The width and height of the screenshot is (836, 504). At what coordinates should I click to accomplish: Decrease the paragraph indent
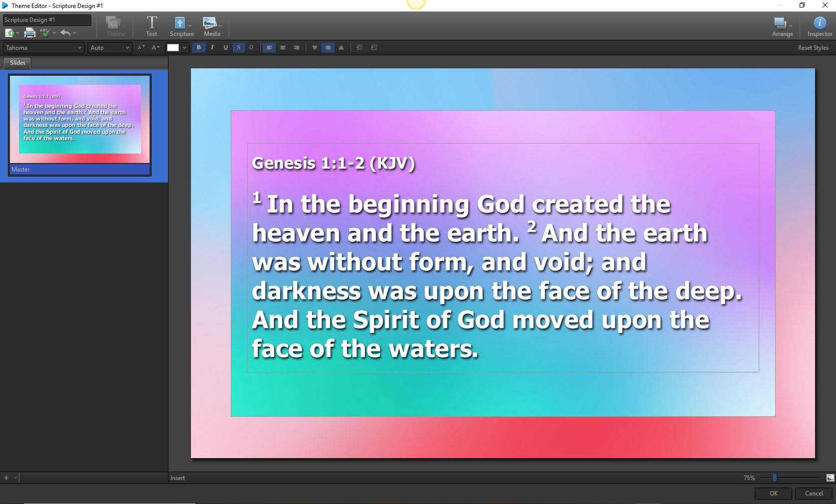point(359,47)
